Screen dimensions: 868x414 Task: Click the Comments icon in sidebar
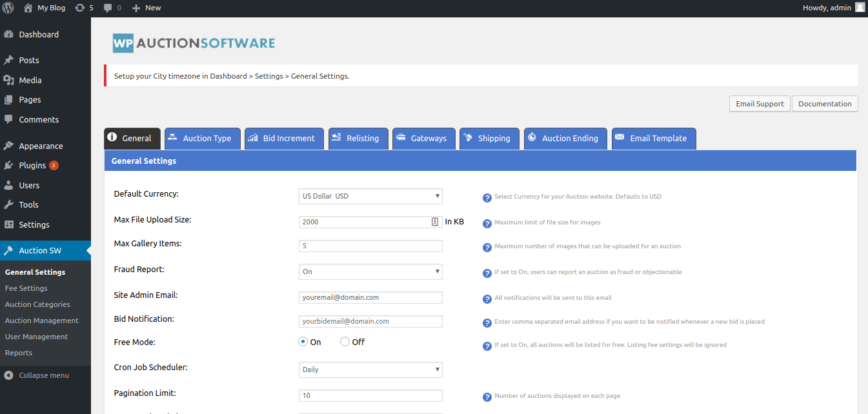(8, 119)
